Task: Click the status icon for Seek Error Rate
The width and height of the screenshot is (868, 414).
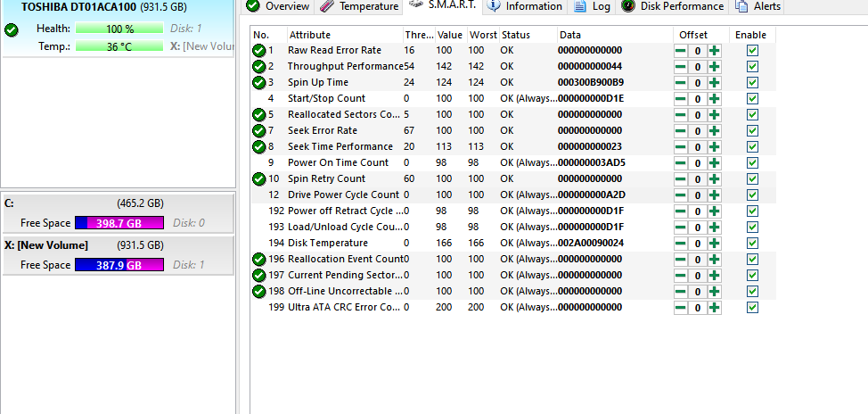Action: click(x=258, y=131)
